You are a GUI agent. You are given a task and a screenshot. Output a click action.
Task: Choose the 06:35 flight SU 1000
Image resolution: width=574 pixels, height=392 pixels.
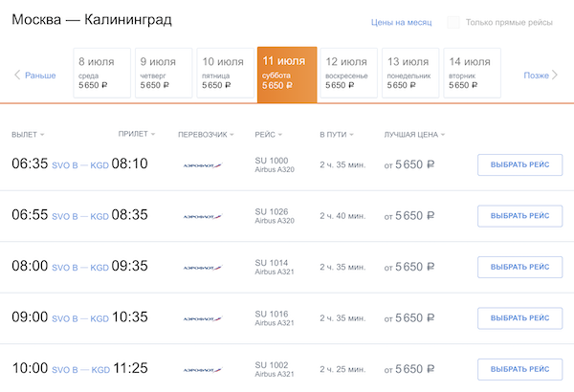519,164
